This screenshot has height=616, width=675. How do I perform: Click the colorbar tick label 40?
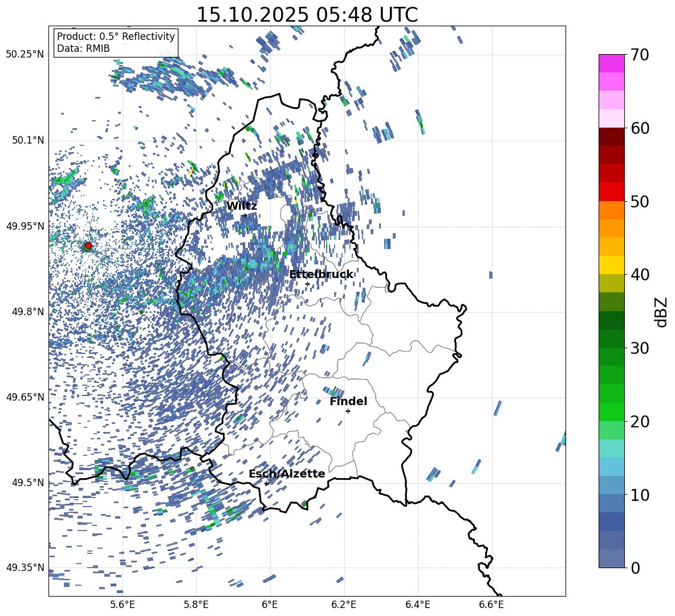(640, 275)
